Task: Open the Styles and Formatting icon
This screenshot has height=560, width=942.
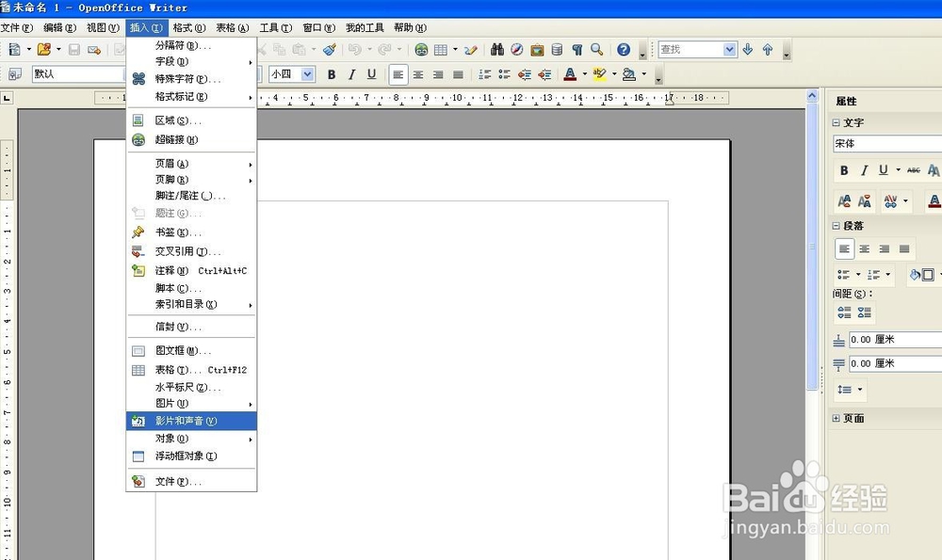Action: [x=15, y=74]
